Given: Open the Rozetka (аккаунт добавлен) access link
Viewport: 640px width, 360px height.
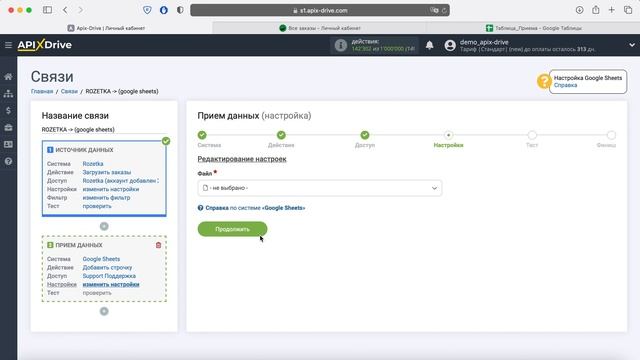Looking at the screenshot, I should tap(120, 181).
